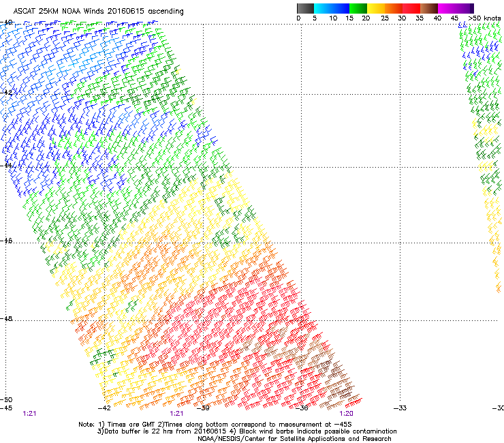Image resolution: width=504 pixels, height=443 pixels.
Task: Click the magenta 40-45 knots legend color
Action: 447,8
